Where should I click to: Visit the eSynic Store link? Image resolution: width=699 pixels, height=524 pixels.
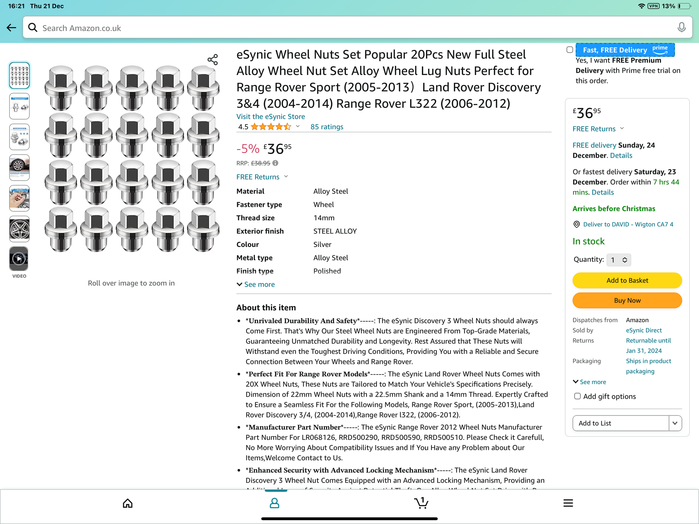271,117
